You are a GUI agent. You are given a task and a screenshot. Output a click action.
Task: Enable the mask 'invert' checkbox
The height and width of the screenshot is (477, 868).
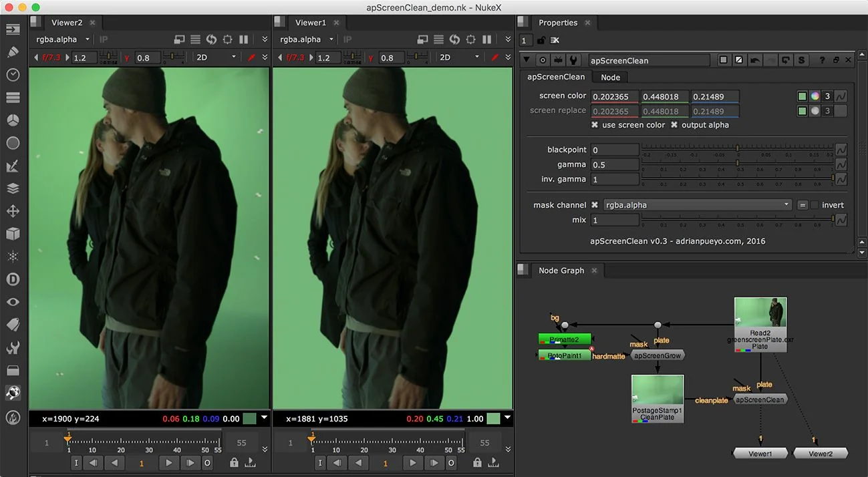click(x=814, y=205)
